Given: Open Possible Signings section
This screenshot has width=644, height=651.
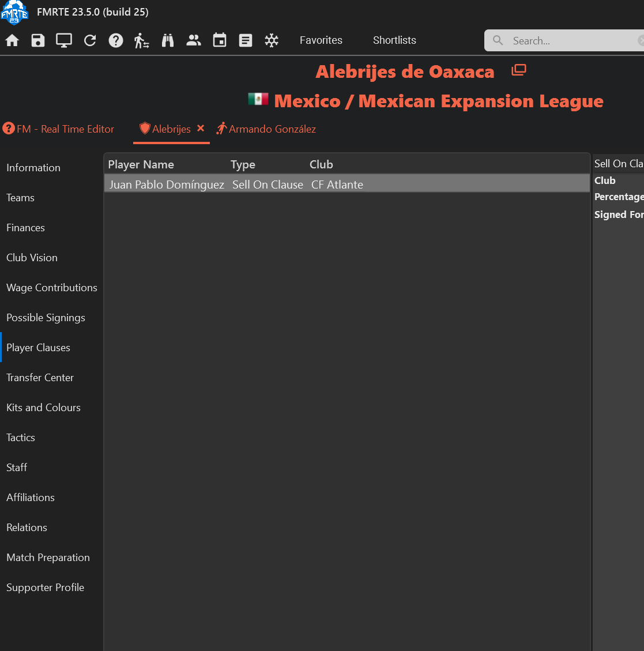Looking at the screenshot, I should (46, 318).
